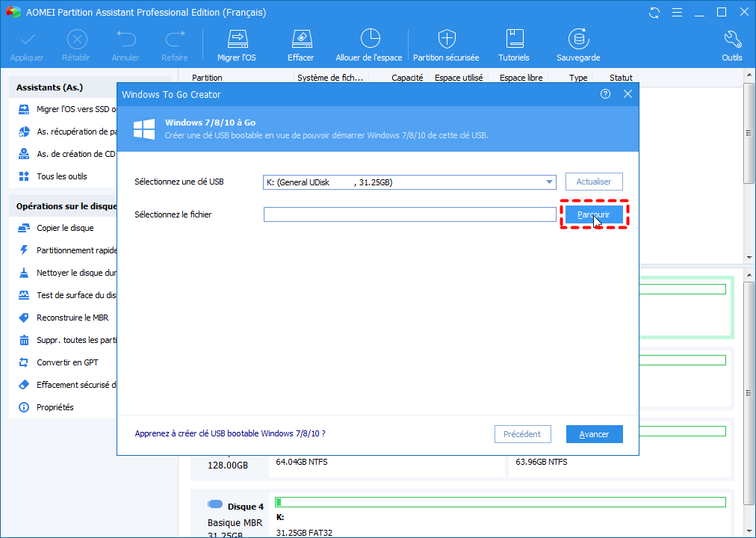
Task: Click the help question mark in dialog
Action: click(x=605, y=94)
